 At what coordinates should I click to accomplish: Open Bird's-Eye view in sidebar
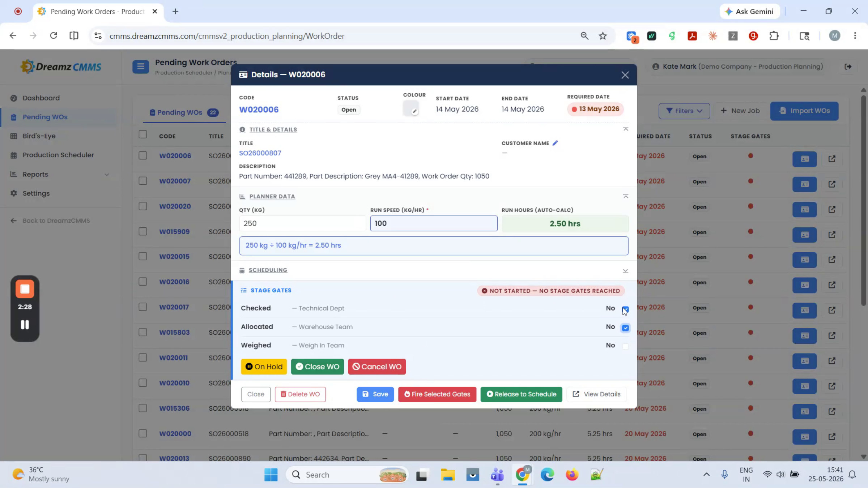click(39, 136)
